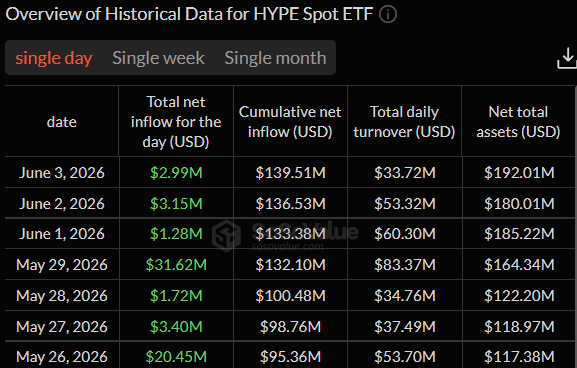
Task: Switch to the Single month tab
Action: (x=275, y=58)
